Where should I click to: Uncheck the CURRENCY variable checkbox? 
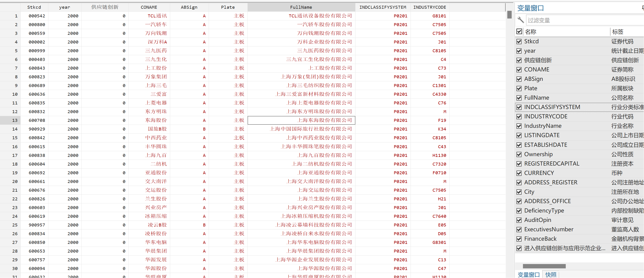tap(519, 173)
